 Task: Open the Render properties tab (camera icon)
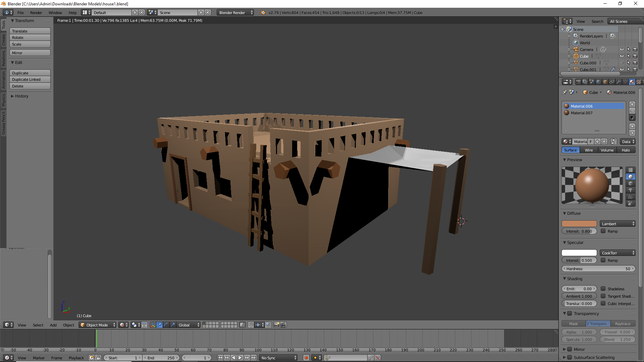coord(579,82)
